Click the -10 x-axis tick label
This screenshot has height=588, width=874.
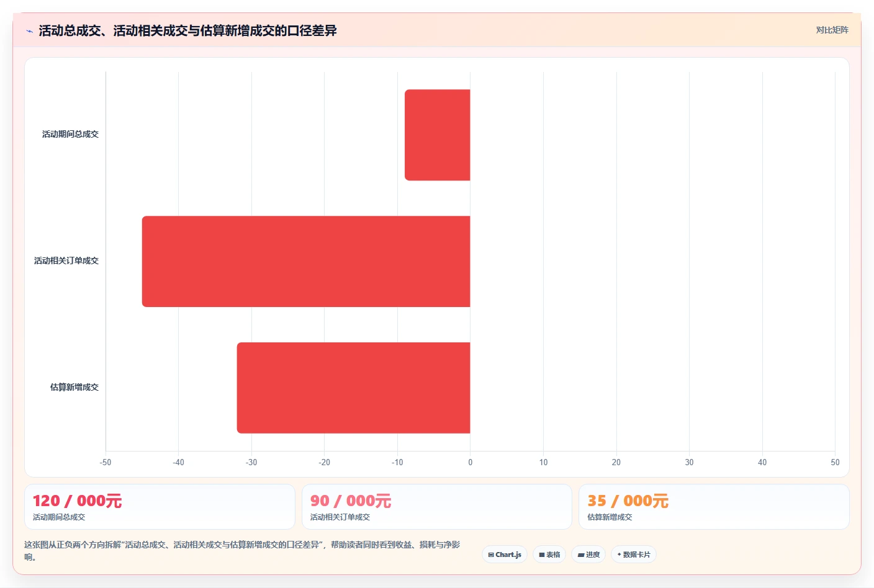pyautogui.click(x=397, y=462)
